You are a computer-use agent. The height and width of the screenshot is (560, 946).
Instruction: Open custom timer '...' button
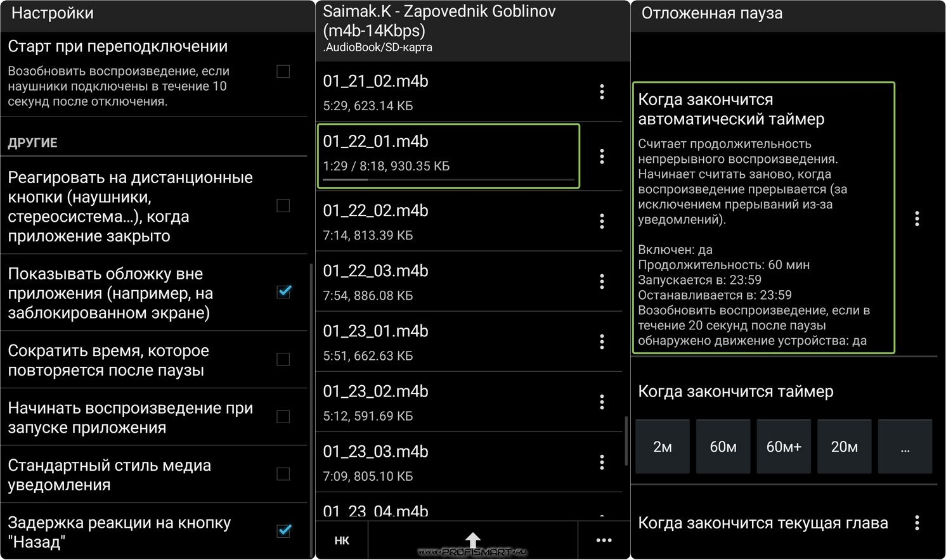(905, 447)
